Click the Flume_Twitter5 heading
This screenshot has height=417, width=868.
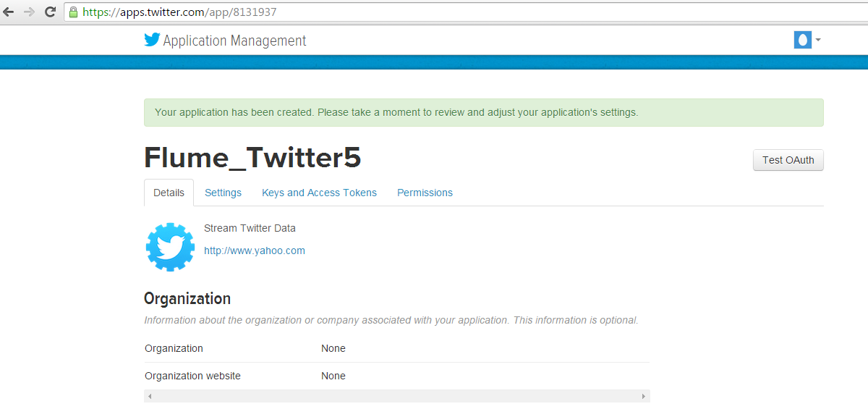pos(252,157)
